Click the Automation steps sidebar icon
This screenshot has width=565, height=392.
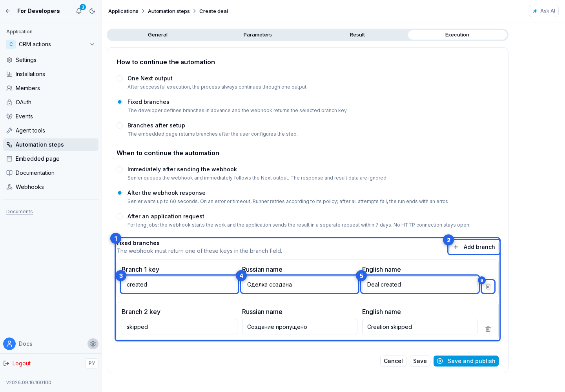[9, 145]
